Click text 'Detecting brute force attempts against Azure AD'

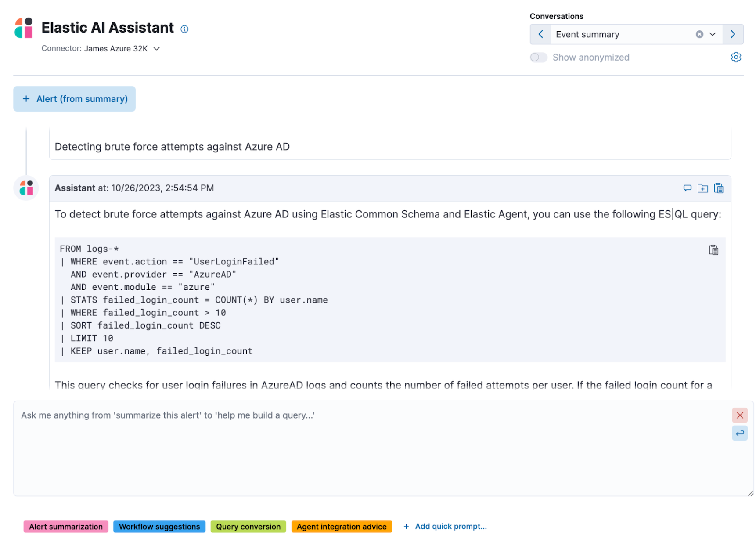(x=172, y=147)
